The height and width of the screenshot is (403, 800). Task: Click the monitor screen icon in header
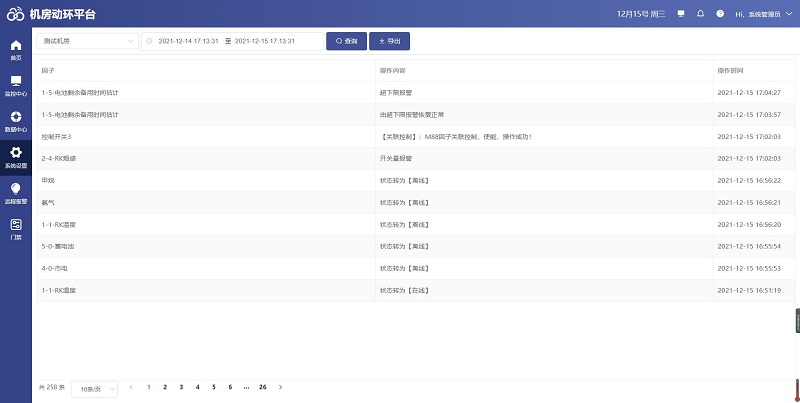coord(681,14)
